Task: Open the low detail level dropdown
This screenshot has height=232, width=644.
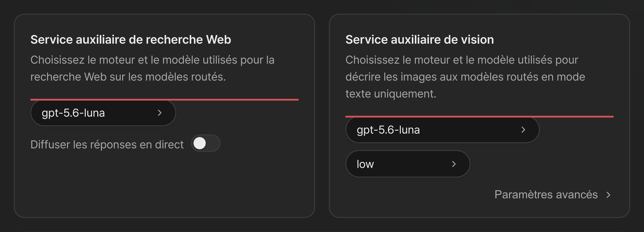Action: pyautogui.click(x=408, y=164)
